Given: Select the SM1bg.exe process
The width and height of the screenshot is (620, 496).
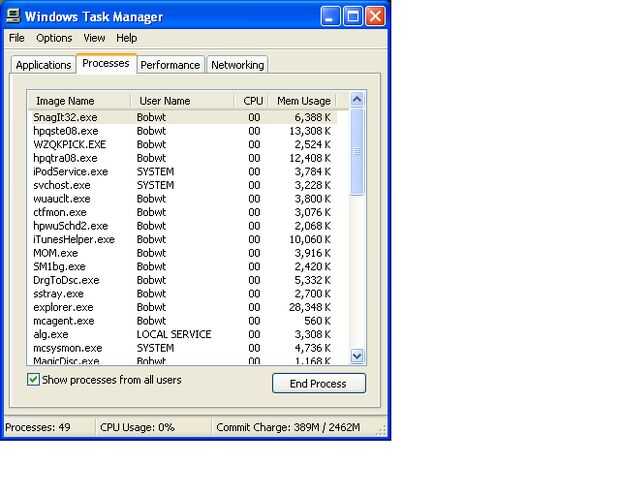Looking at the screenshot, I should click(x=182, y=267).
